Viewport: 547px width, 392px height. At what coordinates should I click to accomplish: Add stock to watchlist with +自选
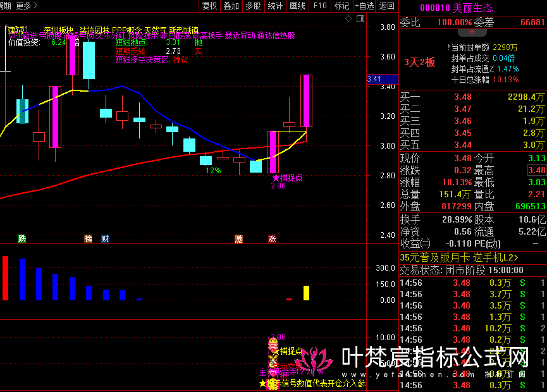point(364,6)
